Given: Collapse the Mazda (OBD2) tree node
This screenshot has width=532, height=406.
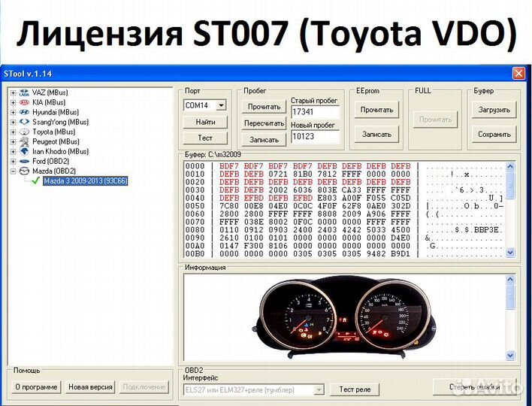Looking at the screenshot, I should pos(13,171).
